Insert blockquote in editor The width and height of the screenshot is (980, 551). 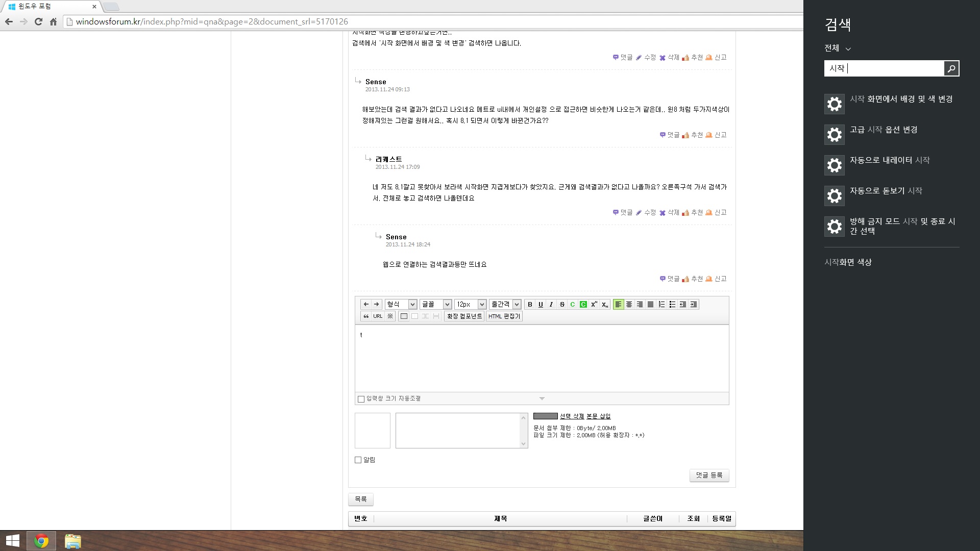[x=366, y=316]
